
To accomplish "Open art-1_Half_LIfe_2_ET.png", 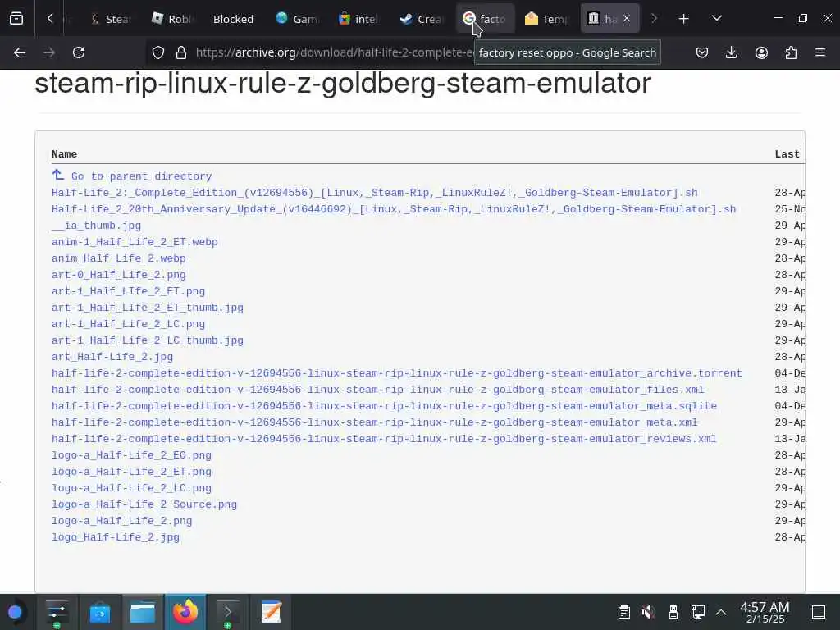I will coord(128,291).
